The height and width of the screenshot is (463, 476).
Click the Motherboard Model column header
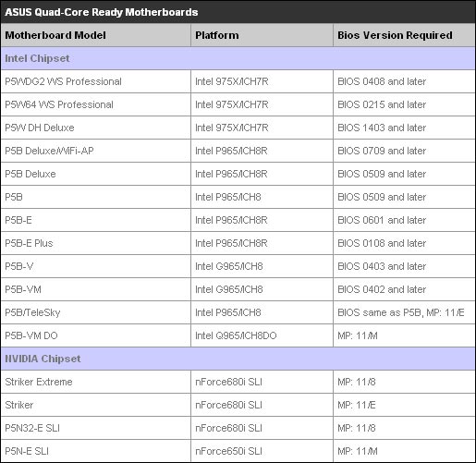[x=55, y=35]
